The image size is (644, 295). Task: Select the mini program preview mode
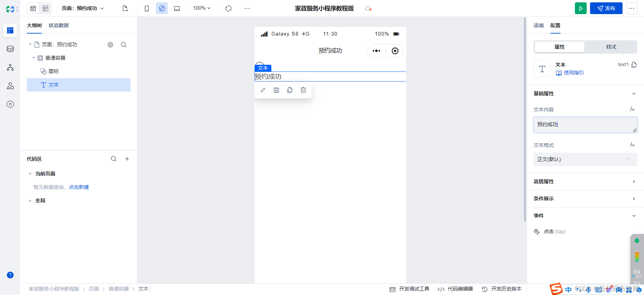pyautogui.click(x=162, y=8)
